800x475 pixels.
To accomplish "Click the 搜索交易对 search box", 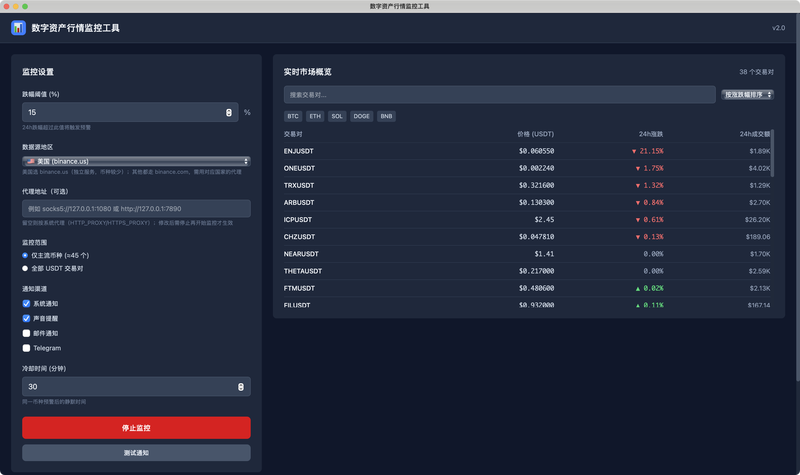I will point(499,95).
